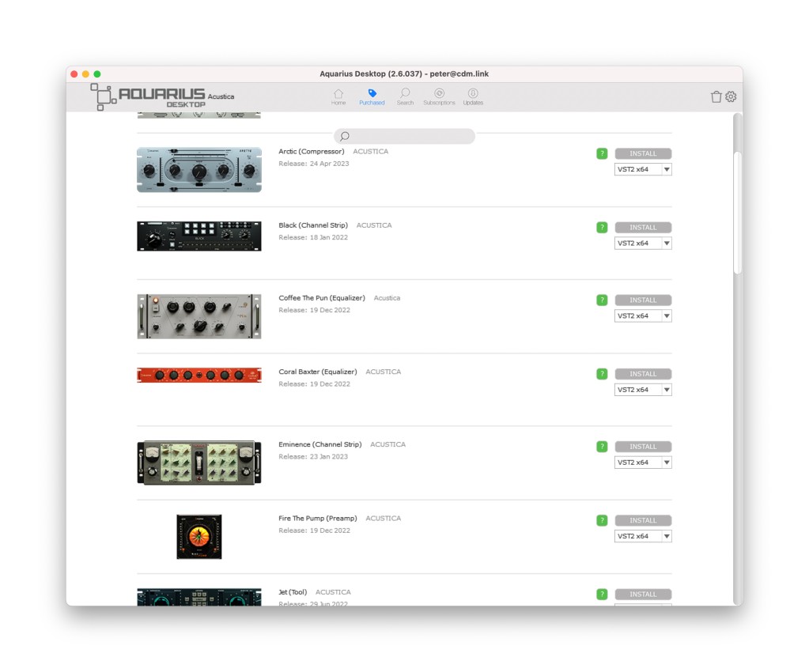
Task: Install the Eminence channel strip plugin
Action: click(643, 447)
